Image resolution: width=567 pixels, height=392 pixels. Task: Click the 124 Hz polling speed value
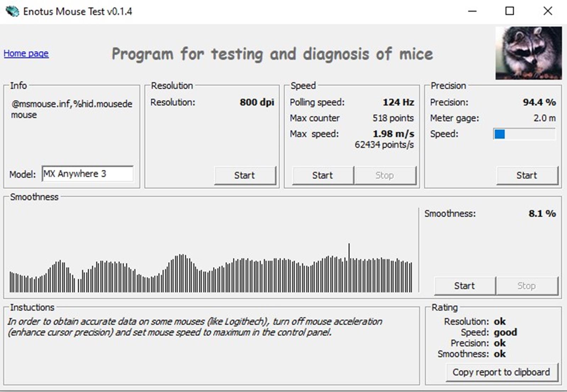398,102
